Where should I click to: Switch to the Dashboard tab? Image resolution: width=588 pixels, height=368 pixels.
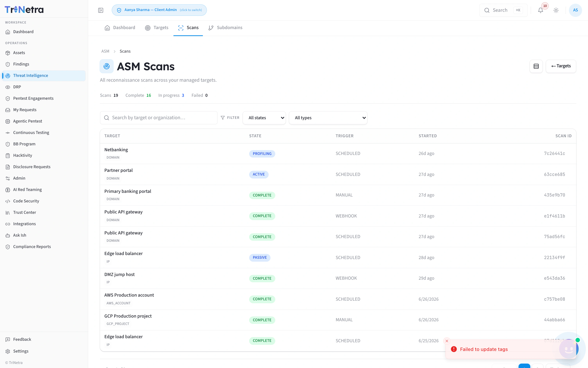click(x=120, y=28)
